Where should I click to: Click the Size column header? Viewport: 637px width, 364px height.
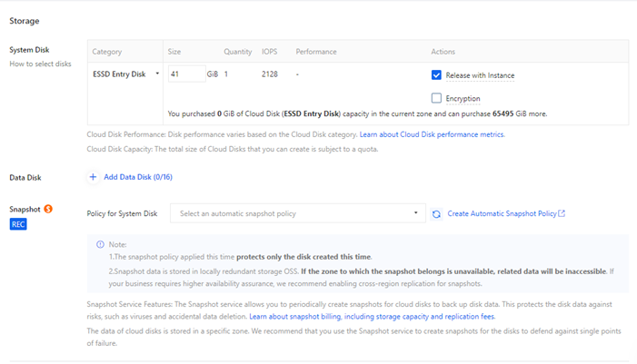tap(174, 52)
